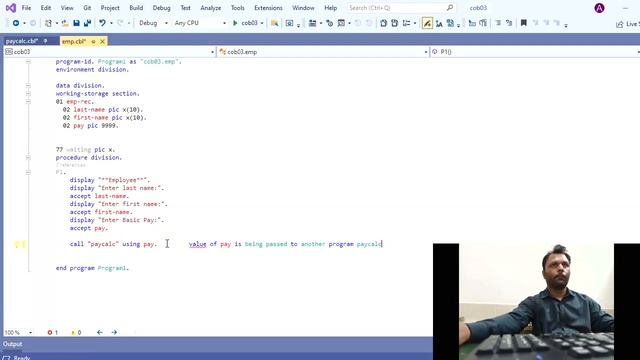
Task: Collapse the procedure division outline
Action: point(28,158)
